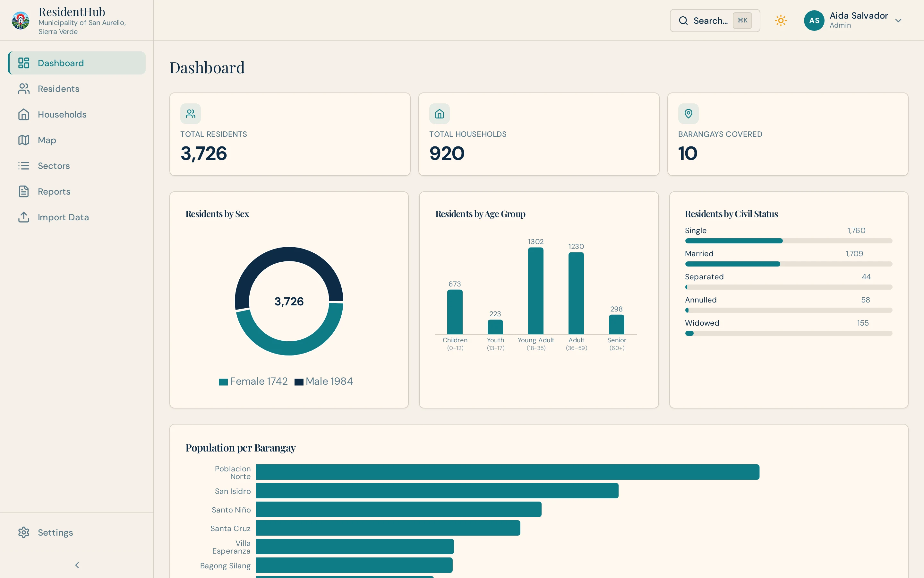Click the Married civil status progress bar
This screenshot has width=924, height=578.
pos(789,264)
